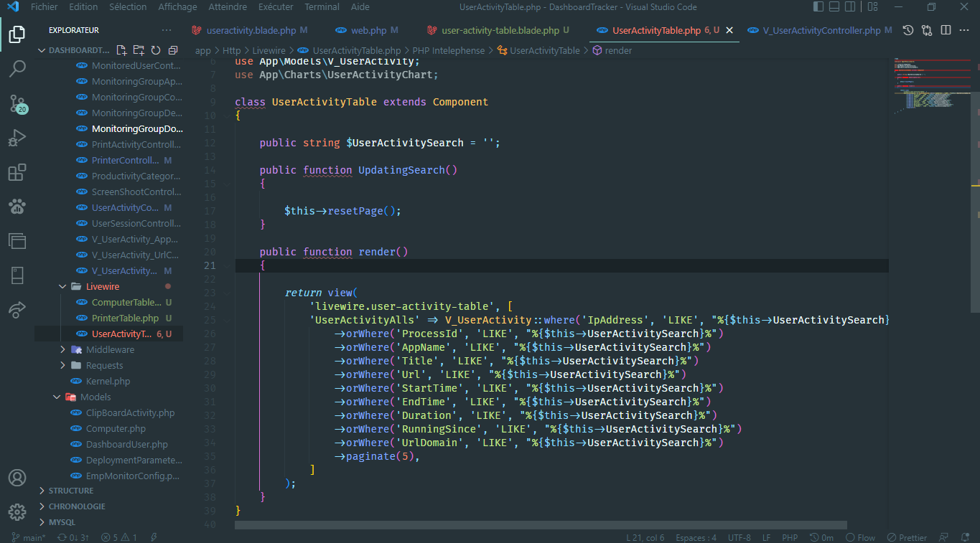Create a new file in the Explorer

(x=121, y=49)
